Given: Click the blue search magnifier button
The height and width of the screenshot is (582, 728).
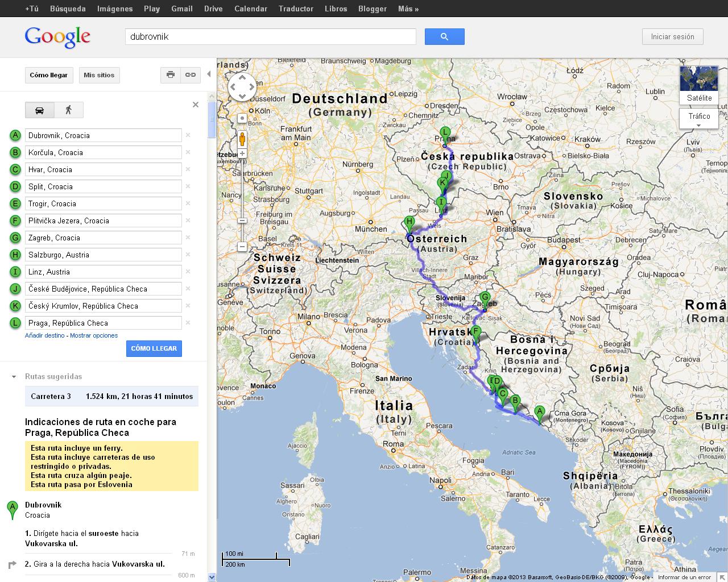Looking at the screenshot, I should point(444,36).
